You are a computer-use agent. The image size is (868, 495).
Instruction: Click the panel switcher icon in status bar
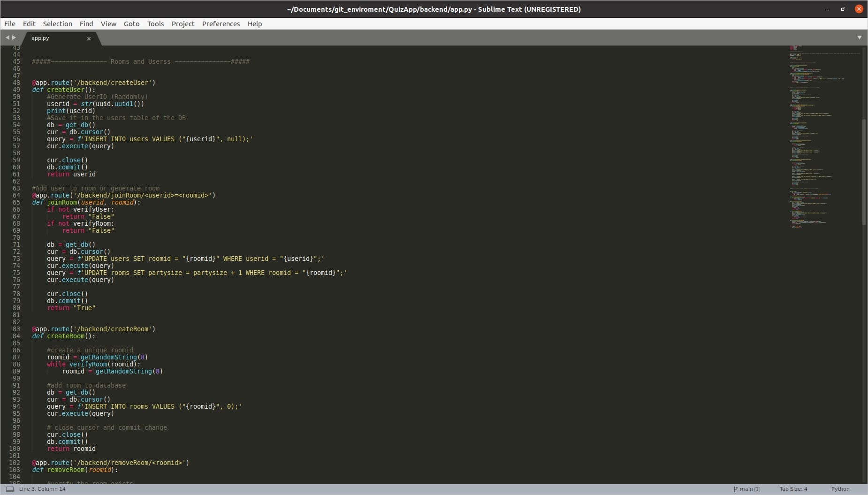click(x=9, y=489)
